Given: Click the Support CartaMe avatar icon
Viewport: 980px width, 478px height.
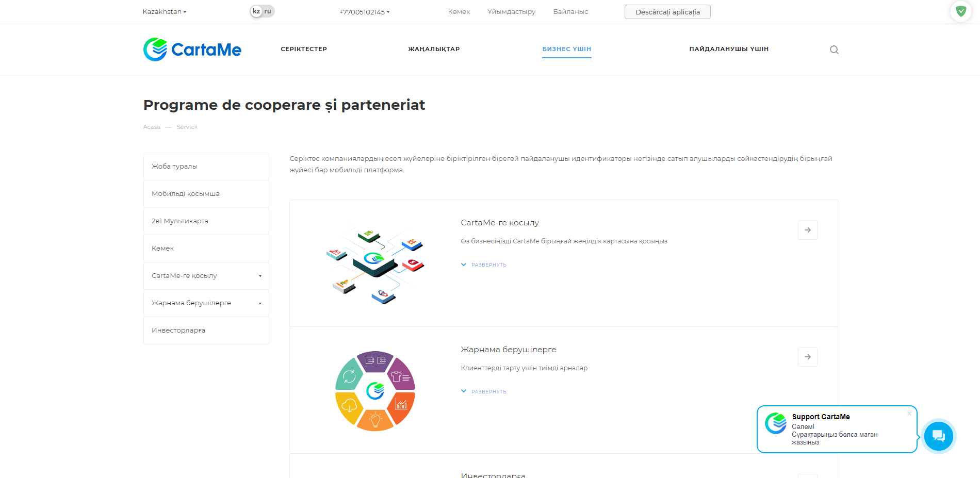Looking at the screenshot, I should pyautogui.click(x=776, y=423).
